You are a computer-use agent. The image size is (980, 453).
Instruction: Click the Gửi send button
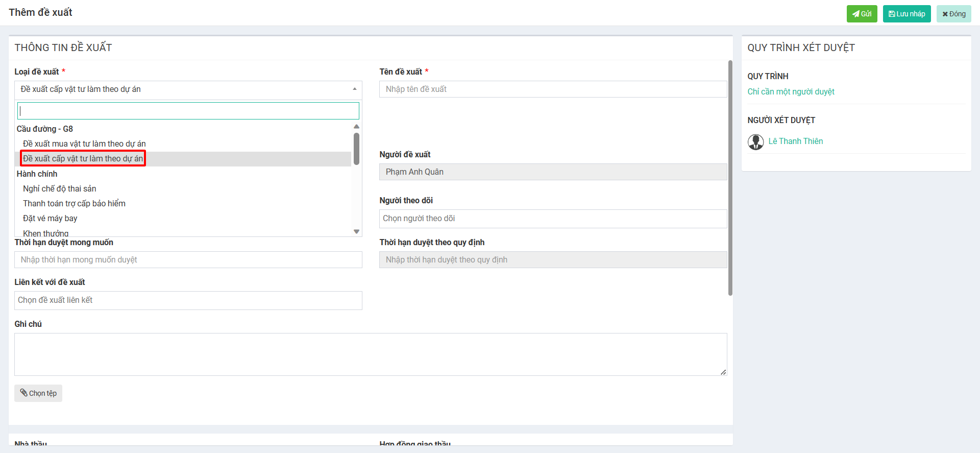[x=862, y=14]
